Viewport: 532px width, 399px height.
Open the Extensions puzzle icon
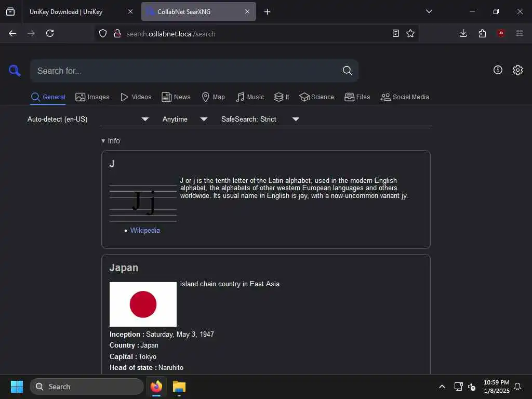click(x=482, y=33)
